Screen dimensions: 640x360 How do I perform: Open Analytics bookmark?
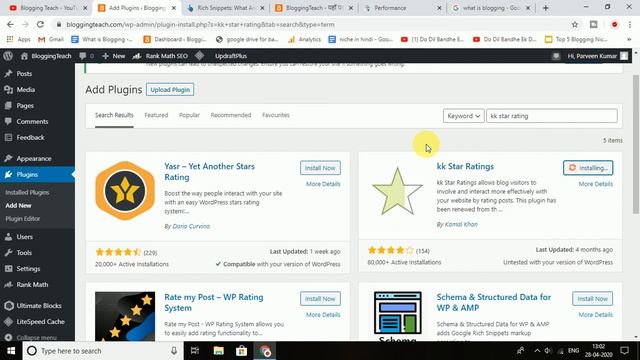304,39
